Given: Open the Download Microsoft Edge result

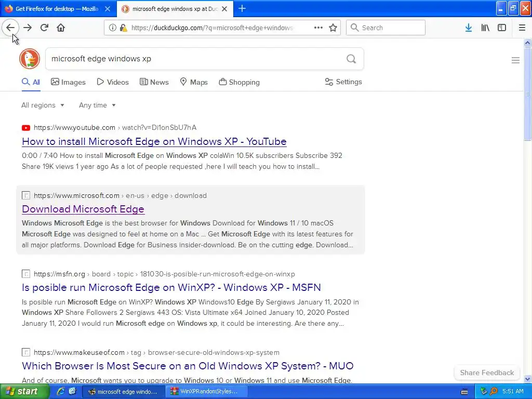Looking at the screenshot, I should coord(83,209).
